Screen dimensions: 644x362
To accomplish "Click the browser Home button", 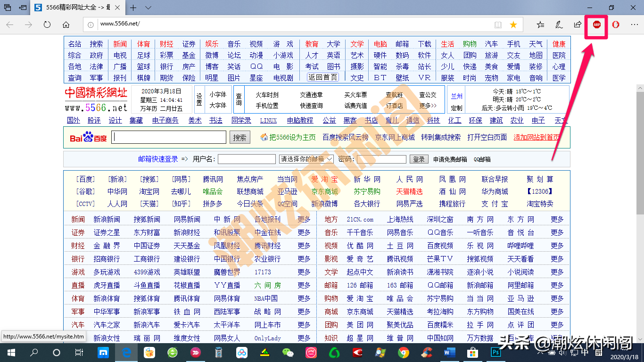I will point(66,25).
